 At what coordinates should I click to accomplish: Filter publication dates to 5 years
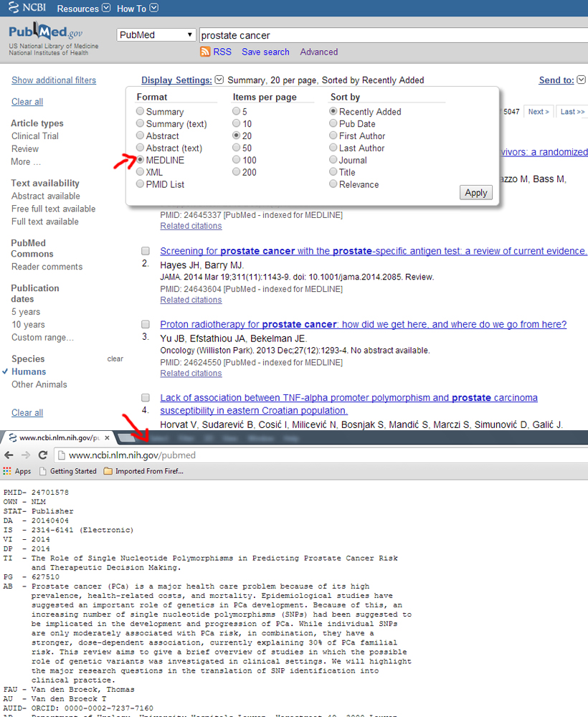(x=26, y=312)
